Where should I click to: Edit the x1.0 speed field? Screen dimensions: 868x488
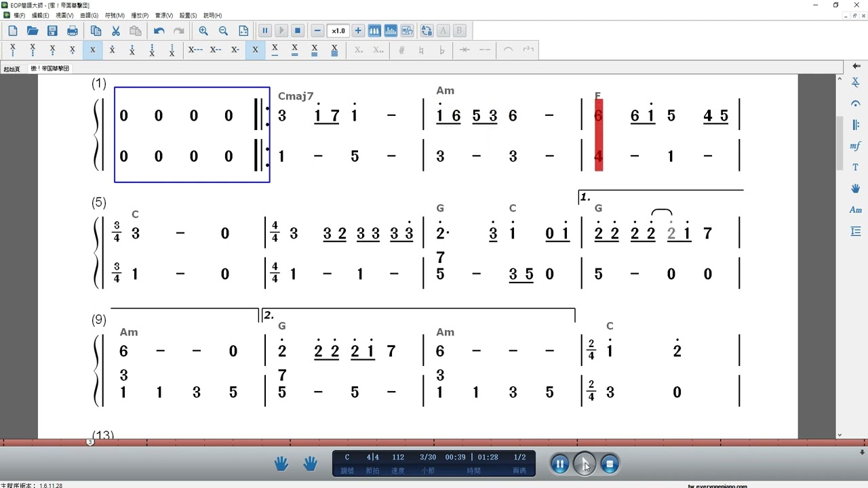[338, 30]
